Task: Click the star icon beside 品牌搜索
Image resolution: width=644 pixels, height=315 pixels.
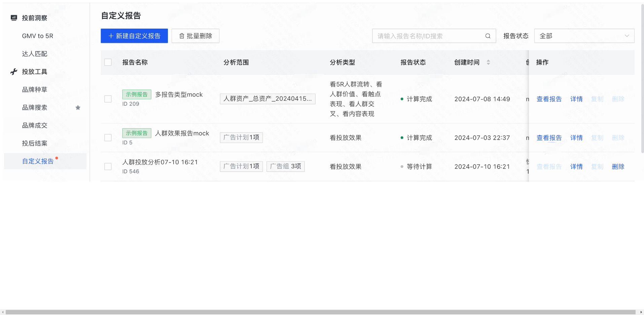Action: (x=78, y=107)
